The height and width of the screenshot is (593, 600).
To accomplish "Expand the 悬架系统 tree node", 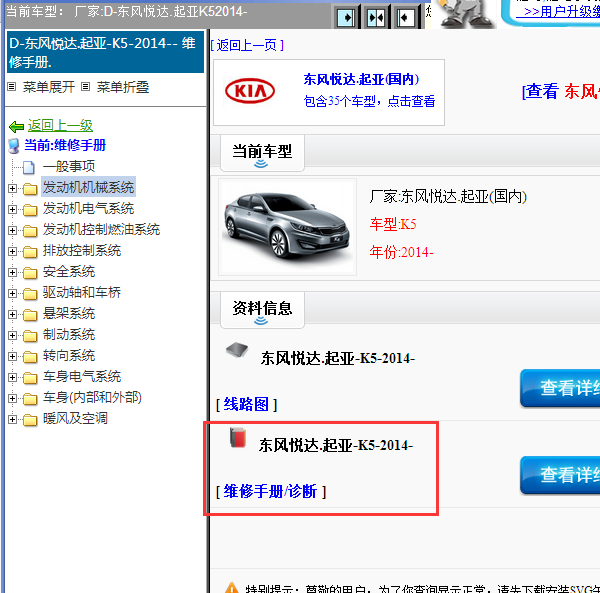I will point(12,314).
